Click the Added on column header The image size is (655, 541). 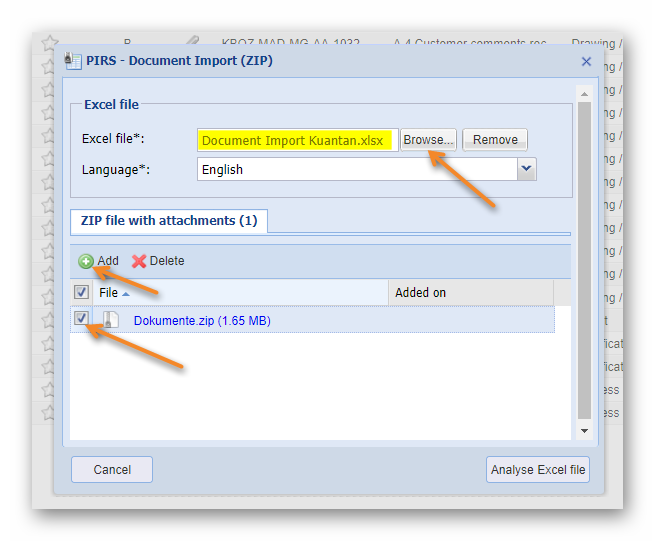coord(421,292)
